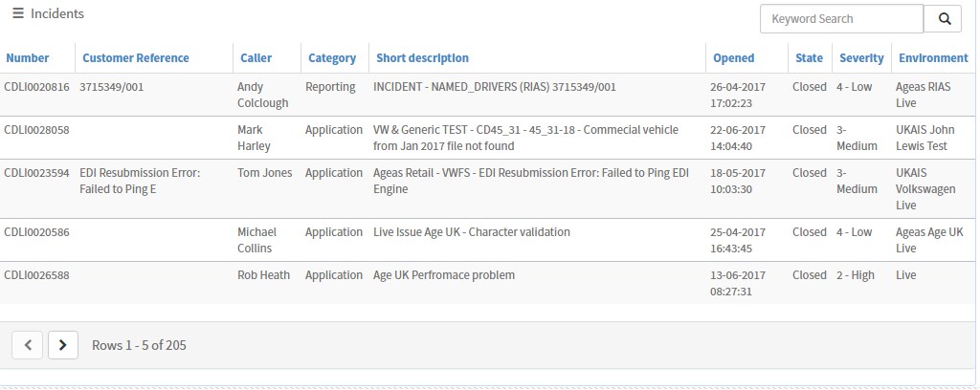The height and width of the screenshot is (390, 980).
Task: Select the NAMED_DRIVERS (RIAS) incident description
Action: pyautogui.click(x=494, y=87)
